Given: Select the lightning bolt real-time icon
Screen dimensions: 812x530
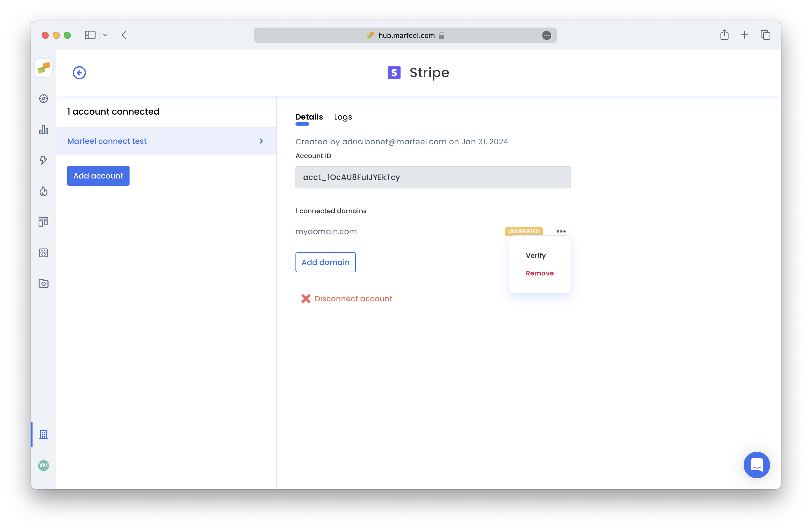Looking at the screenshot, I should pyautogui.click(x=43, y=160).
